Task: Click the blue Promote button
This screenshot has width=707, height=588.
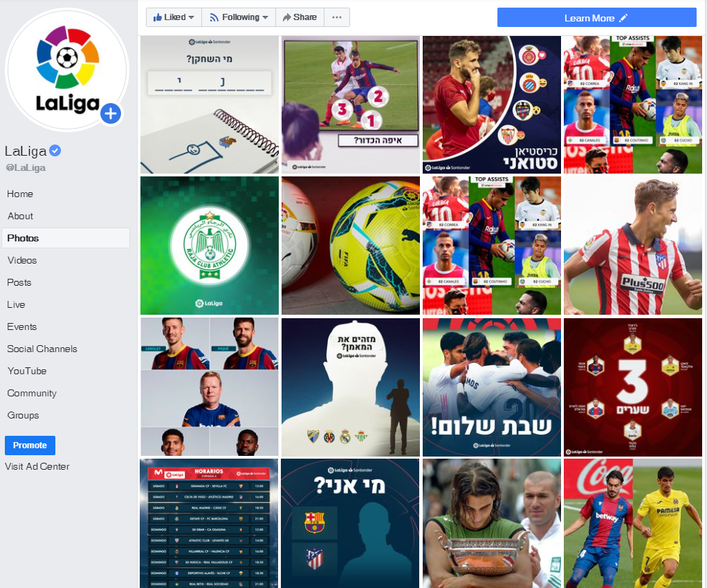Action: [30, 445]
